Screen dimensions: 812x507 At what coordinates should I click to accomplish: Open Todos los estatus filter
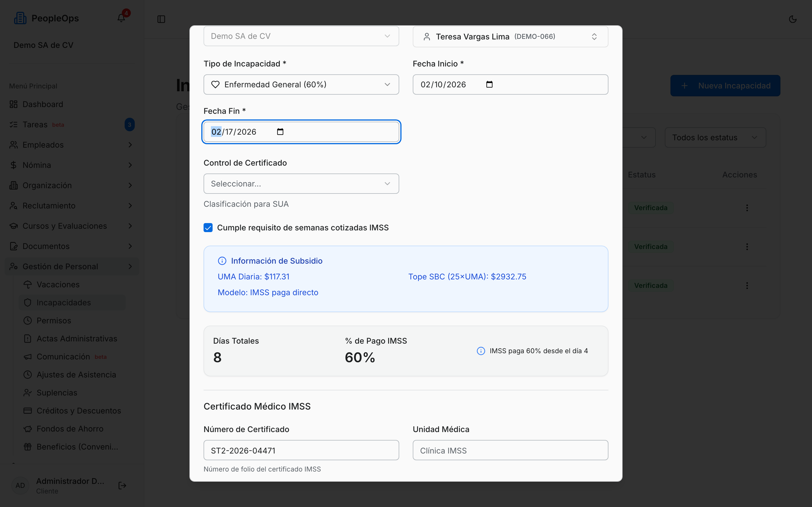coord(715,137)
